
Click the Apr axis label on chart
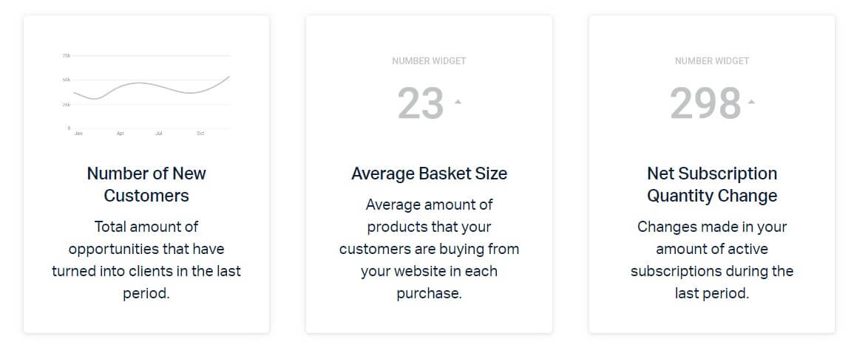[x=120, y=134]
